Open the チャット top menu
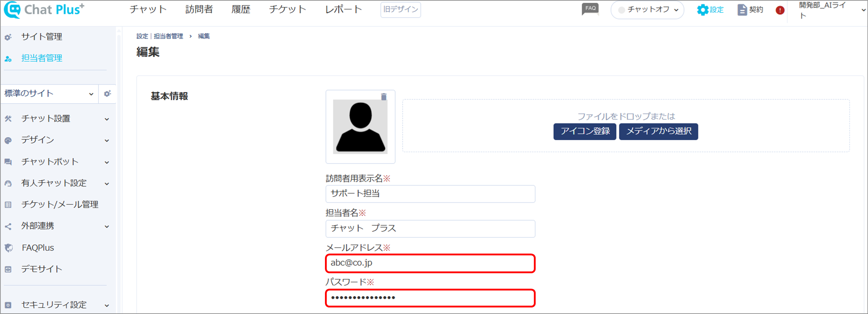Screen dimensions: 868x314 point(148,10)
